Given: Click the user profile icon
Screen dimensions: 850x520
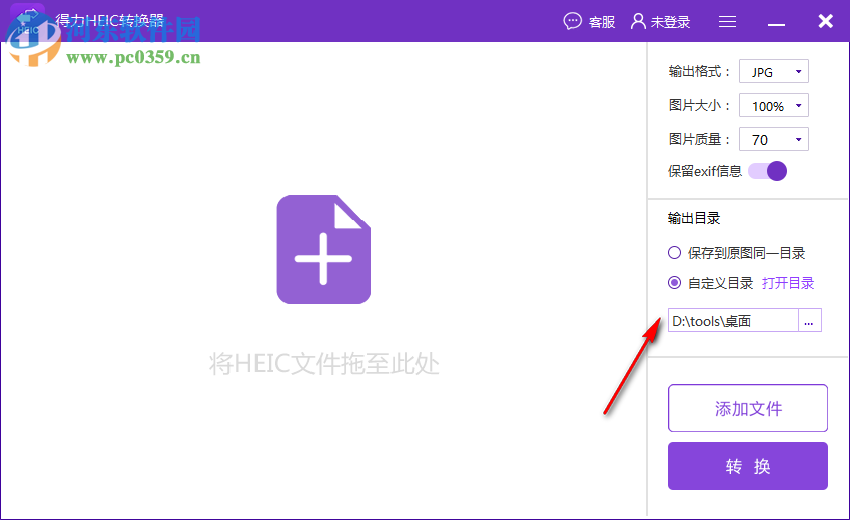Looking at the screenshot, I should 638,21.
